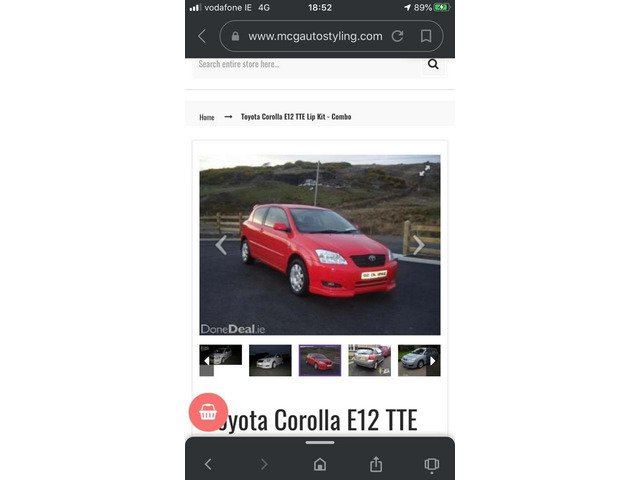This screenshot has width=640, height=480.
Task: Expand the product image to fullscreen
Action: tap(424, 170)
